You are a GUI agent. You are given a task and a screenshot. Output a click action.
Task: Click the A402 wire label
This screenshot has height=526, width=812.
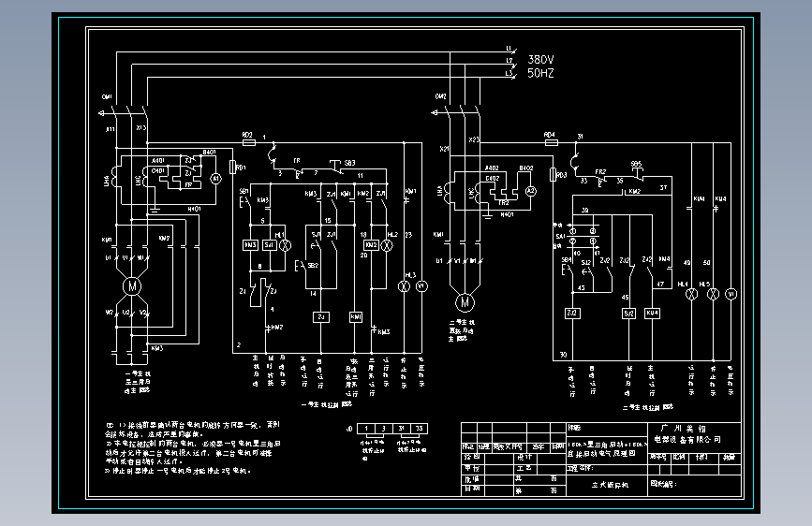492,168
